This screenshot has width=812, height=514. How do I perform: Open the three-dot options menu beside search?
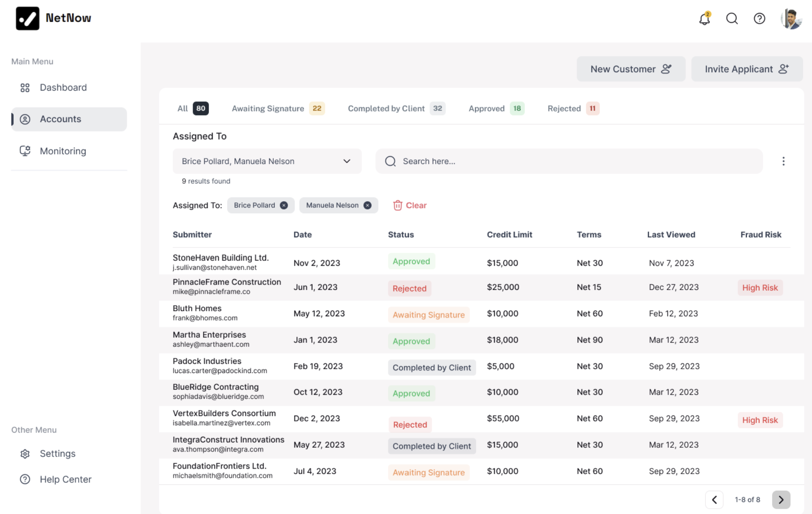pos(783,161)
